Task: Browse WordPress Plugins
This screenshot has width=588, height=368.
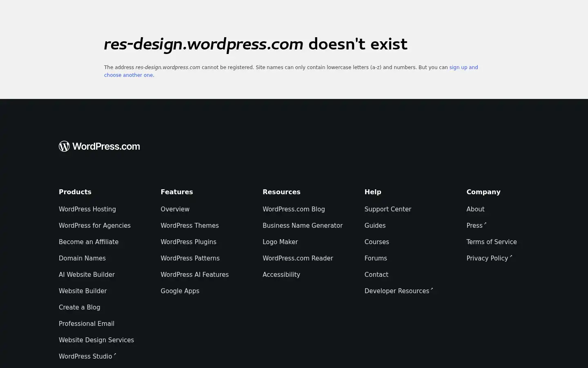Action: coord(189,242)
